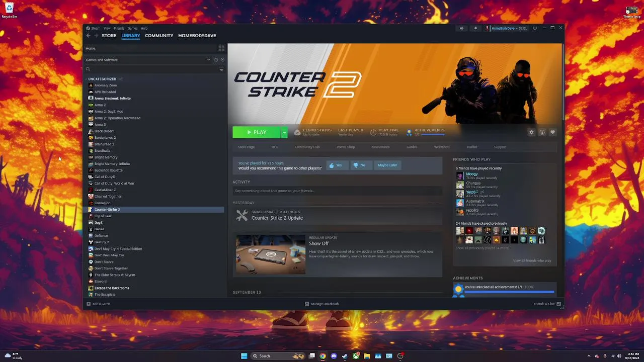Open Market link
The image size is (644, 362).
(x=472, y=147)
